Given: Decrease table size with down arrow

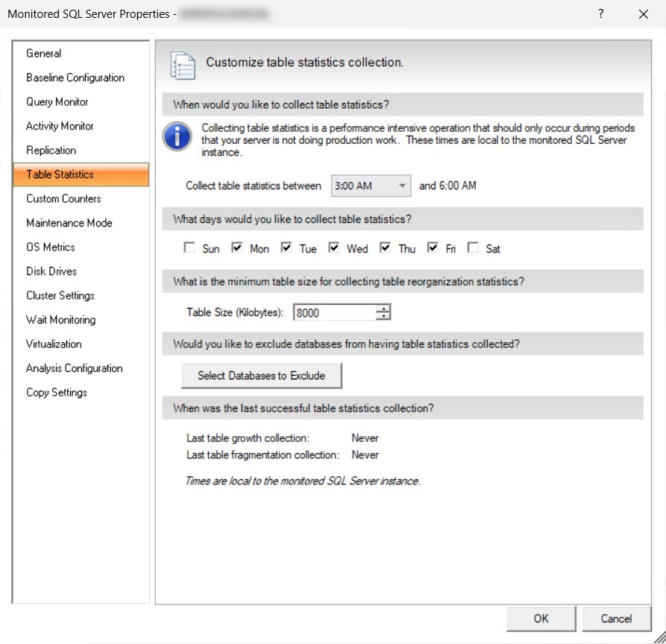Looking at the screenshot, I should [x=383, y=316].
